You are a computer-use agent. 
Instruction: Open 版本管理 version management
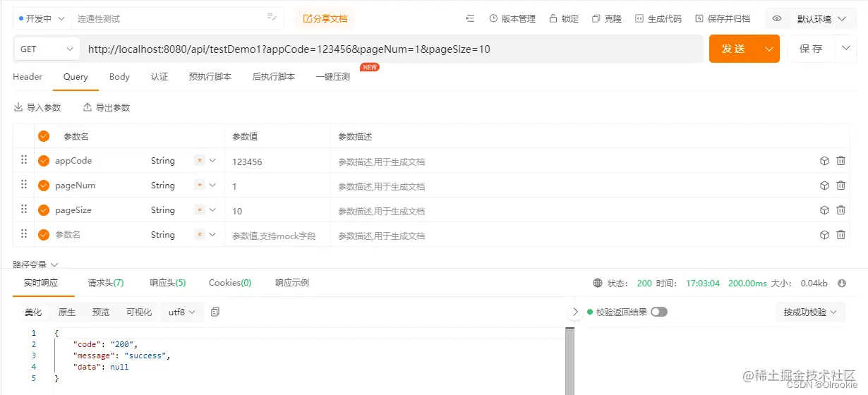pyautogui.click(x=512, y=18)
